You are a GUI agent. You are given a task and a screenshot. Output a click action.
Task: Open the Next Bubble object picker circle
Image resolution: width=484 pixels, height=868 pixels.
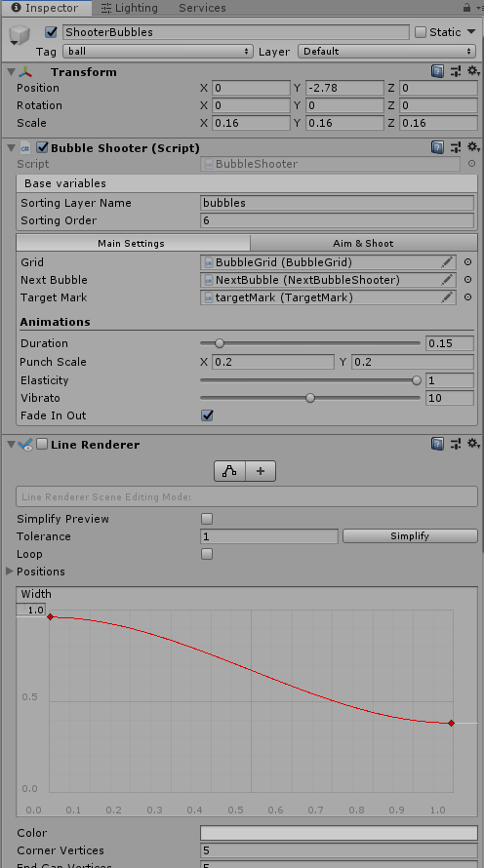[x=468, y=280]
